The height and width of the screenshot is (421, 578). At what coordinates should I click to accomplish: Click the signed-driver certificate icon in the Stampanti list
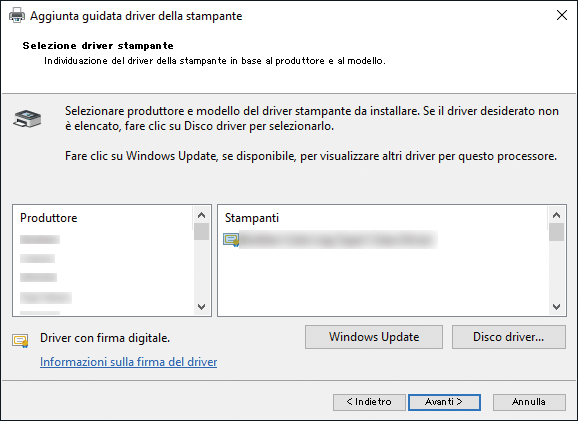click(x=231, y=240)
